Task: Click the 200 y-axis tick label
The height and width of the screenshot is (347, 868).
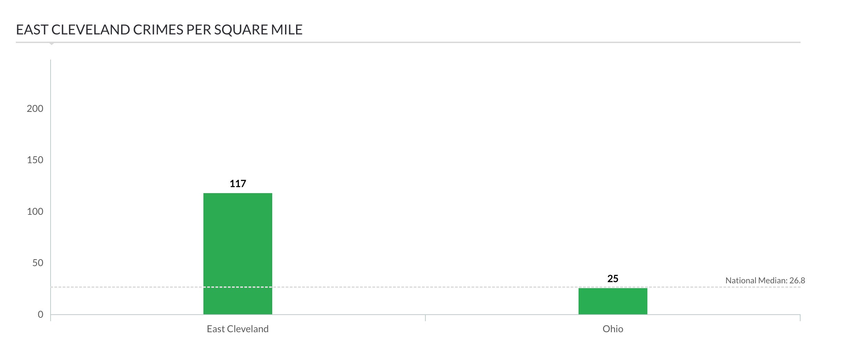Action: tap(35, 109)
